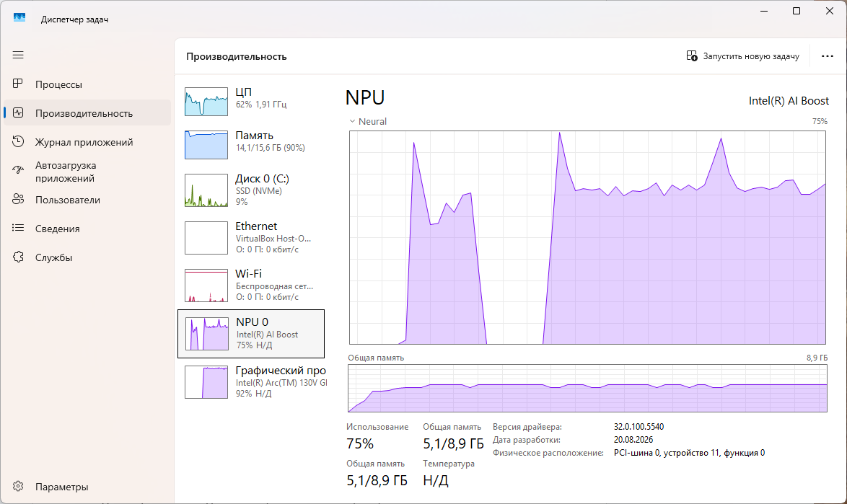Click the run new task icon
The image size is (847, 504).
click(691, 56)
